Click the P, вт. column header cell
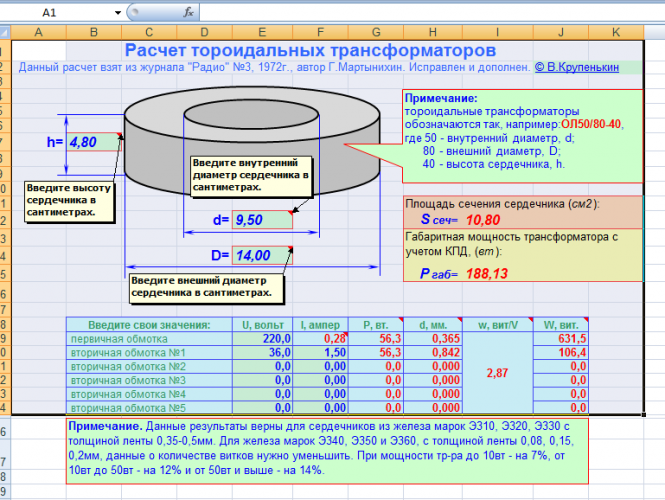This screenshot has height=500, width=665. (x=376, y=325)
